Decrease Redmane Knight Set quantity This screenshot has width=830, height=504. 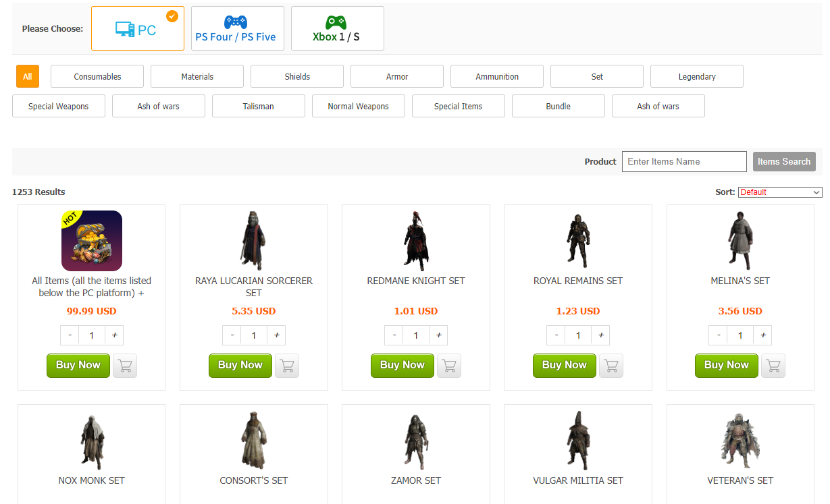tap(394, 335)
